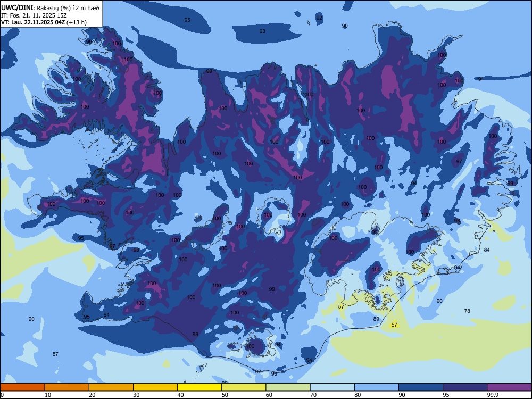
Task: Click the legend tick label 95
Action: click(x=446, y=395)
